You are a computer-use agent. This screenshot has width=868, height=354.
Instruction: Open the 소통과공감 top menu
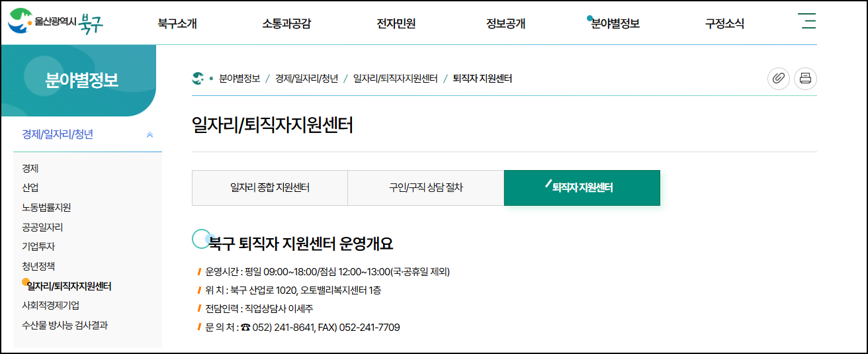point(286,24)
